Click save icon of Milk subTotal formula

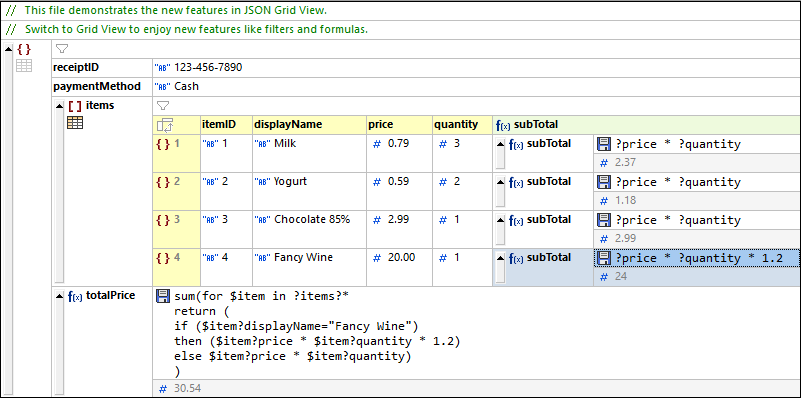(604, 144)
